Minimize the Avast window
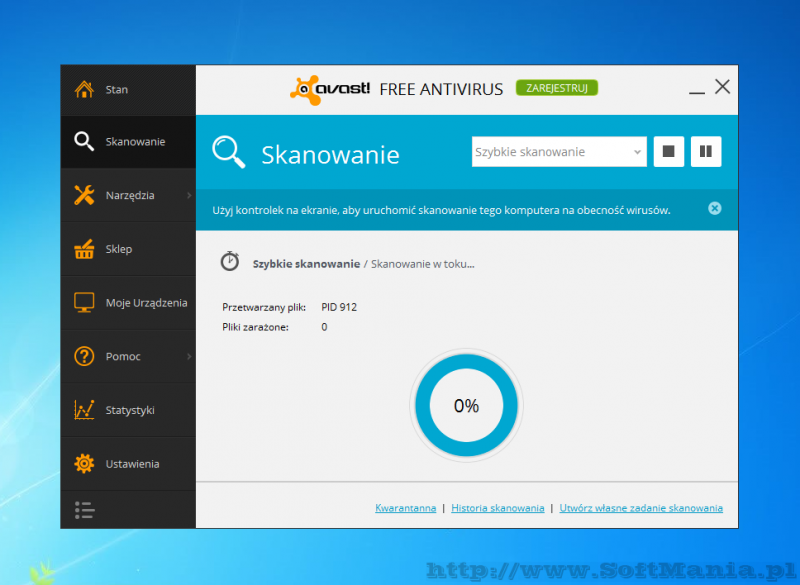Screen dimensions: 800x585 (696, 92)
